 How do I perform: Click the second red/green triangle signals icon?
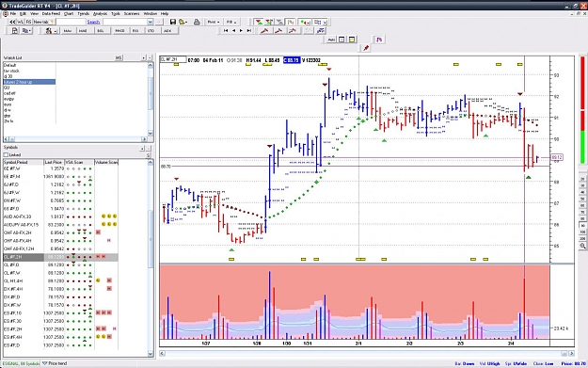tap(269, 23)
